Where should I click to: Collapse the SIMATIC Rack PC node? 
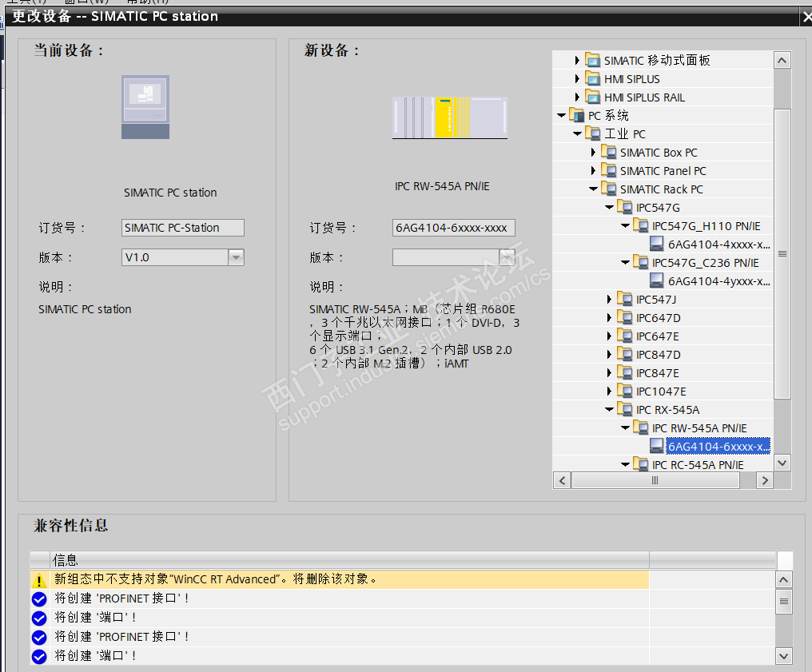tap(594, 189)
